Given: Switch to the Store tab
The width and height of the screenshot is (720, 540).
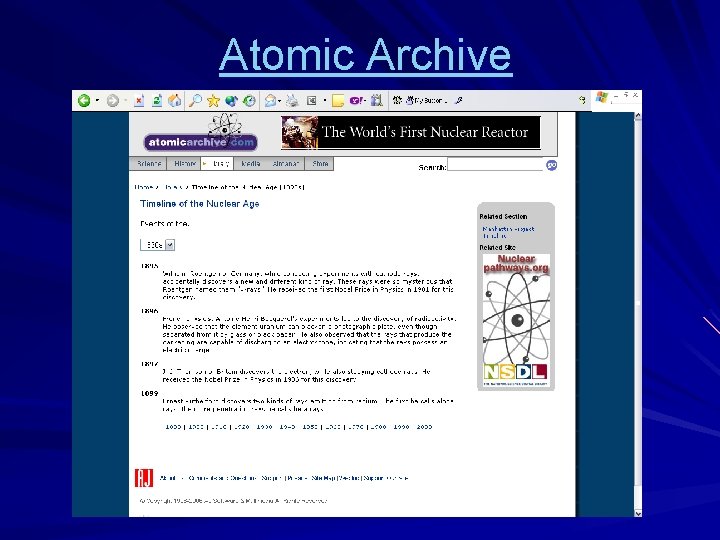Looking at the screenshot, I should click(x=320, y=163).
